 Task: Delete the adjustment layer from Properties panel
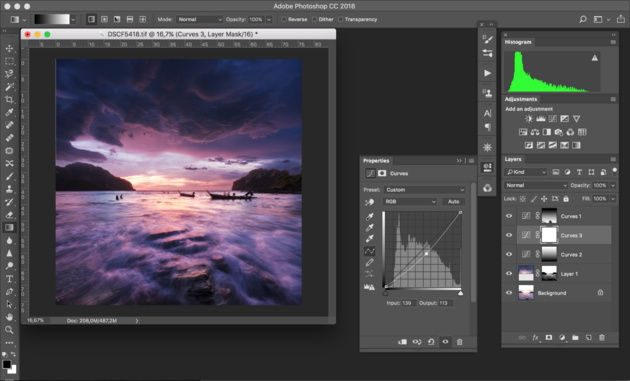(x=459, y=342)
